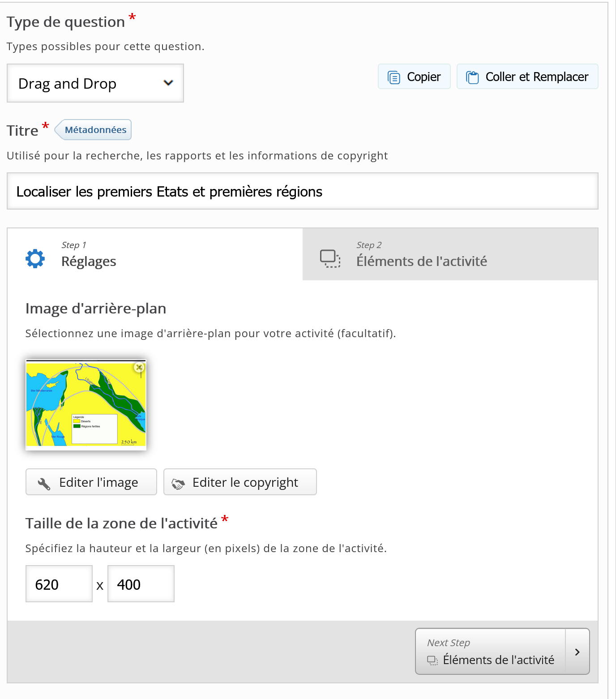616x699 pixels.
Task: Click the small icon in Next Step button
Action: (432, 660)
